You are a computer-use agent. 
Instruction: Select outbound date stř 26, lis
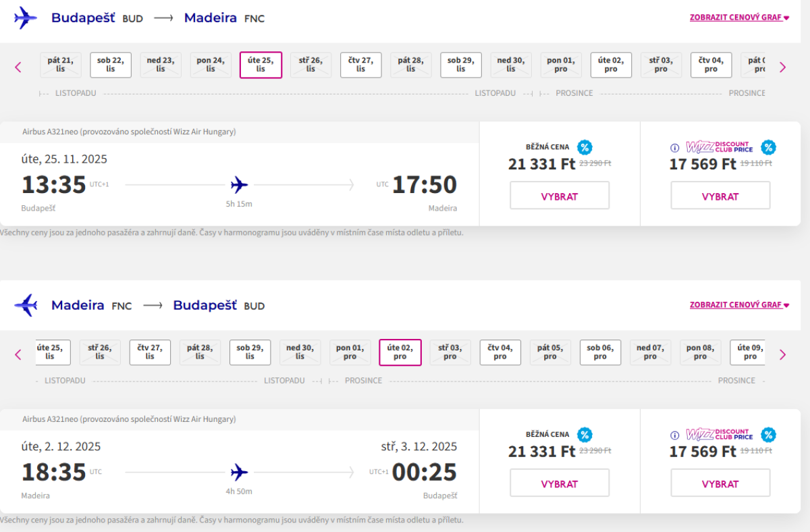310,65
